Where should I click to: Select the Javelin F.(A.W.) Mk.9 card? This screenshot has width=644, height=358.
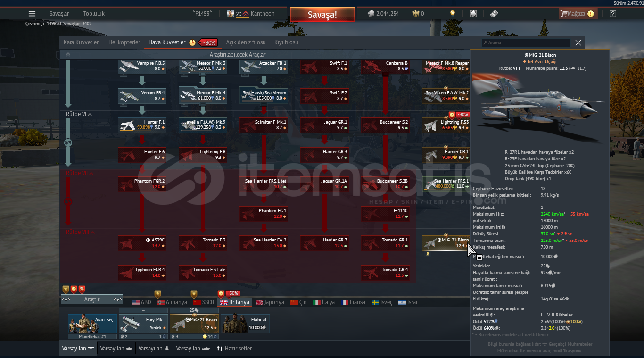click(203, 125)
